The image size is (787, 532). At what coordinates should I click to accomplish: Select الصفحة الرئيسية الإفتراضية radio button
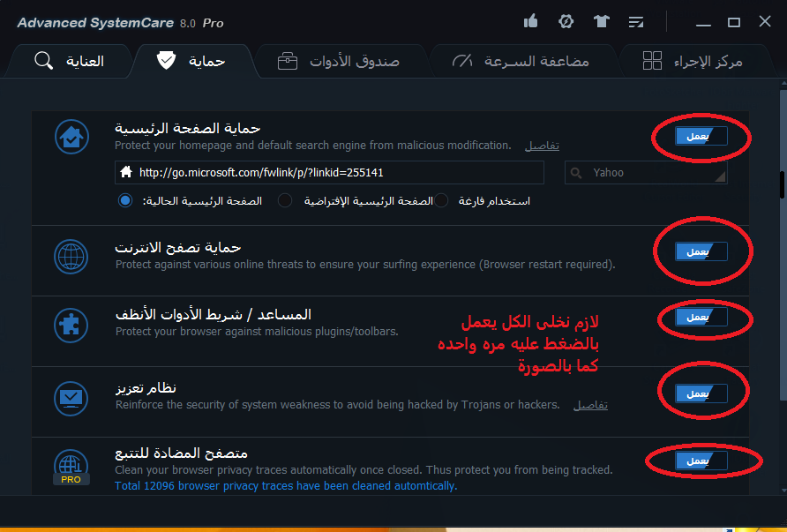coord(285,201)
